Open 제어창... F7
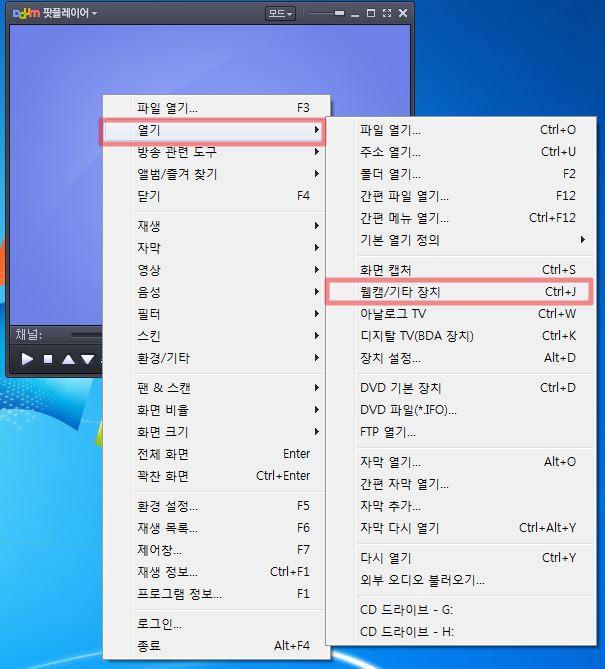This screenshot has width=605, height=669. [216, 550]
